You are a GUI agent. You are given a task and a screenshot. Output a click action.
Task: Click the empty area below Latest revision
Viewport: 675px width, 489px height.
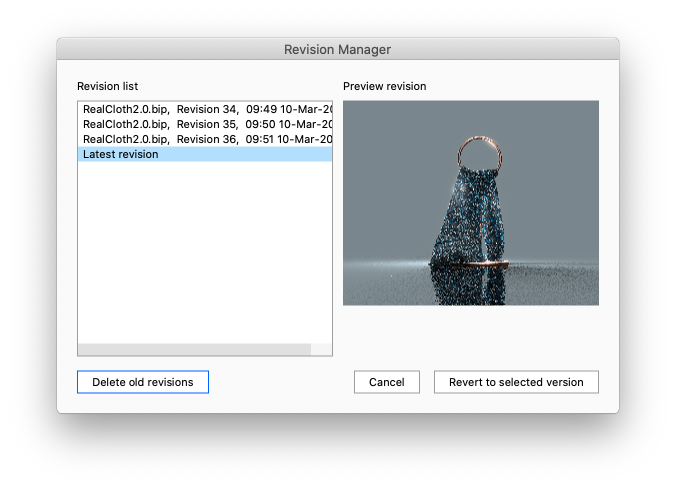coord(204,250)
